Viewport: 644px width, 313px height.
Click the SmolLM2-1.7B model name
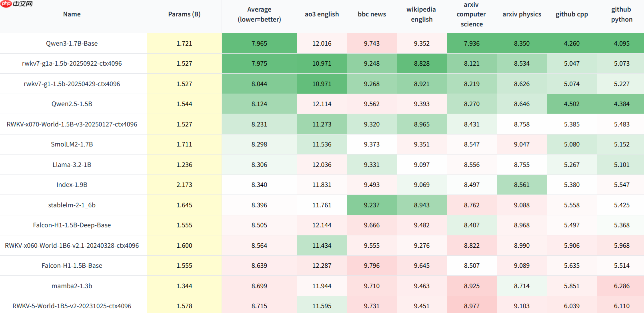[72, 144]
